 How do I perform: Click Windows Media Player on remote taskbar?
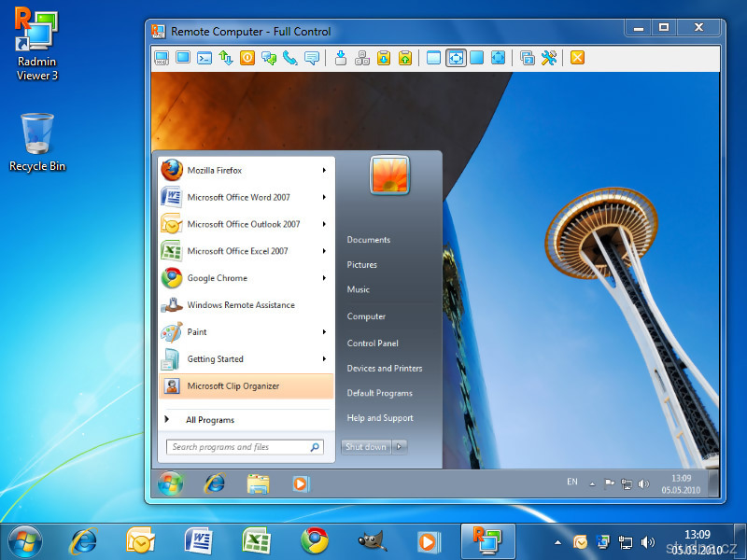click(x=301, y=483)
